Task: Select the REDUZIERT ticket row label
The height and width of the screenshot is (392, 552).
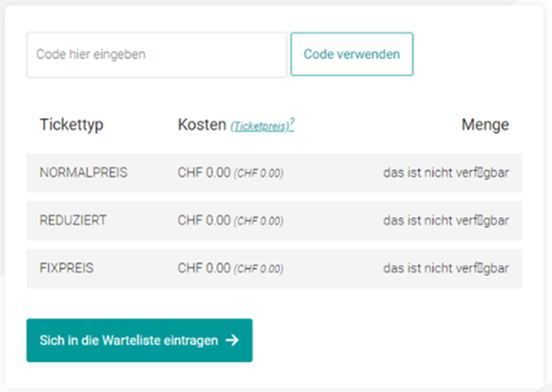Action: pos(73,221)
